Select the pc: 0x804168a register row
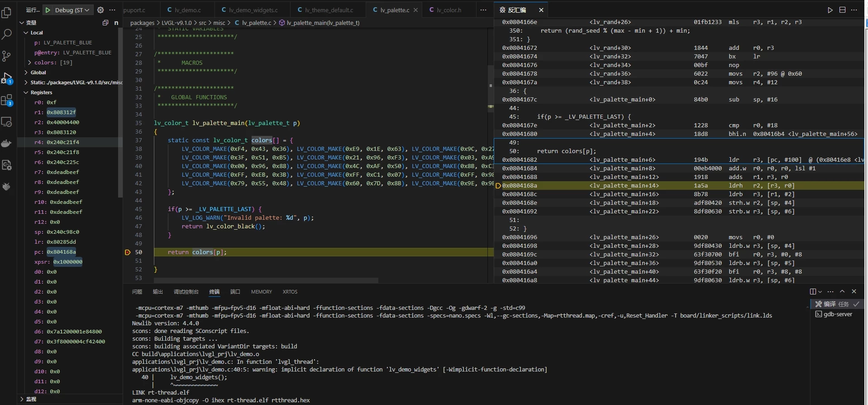 [x=70, y=252]
